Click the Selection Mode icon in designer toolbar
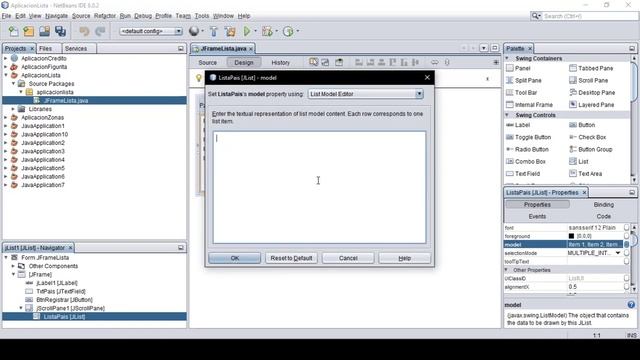The height and width of the screenshot is (360, 640). [313, 62]
